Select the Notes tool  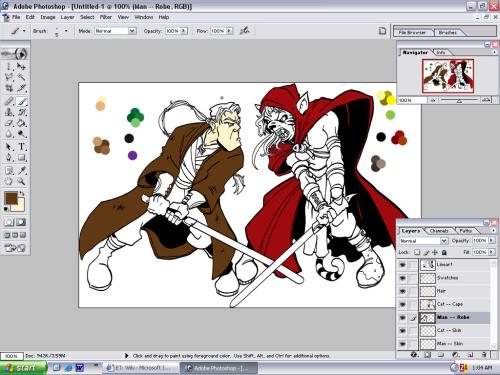tap(9, 171)
